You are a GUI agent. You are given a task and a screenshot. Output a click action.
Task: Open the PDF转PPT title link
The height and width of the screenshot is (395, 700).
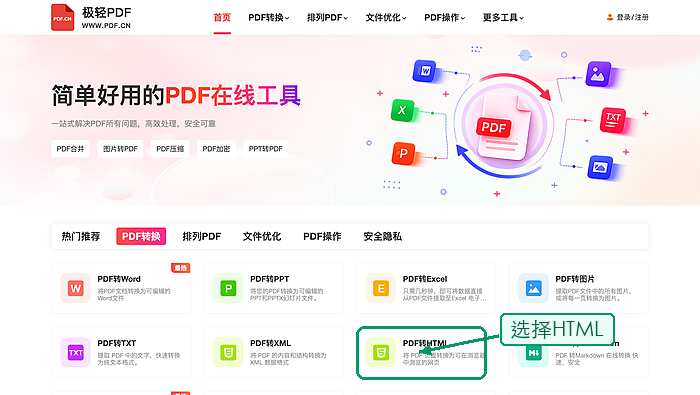point(270,279)
